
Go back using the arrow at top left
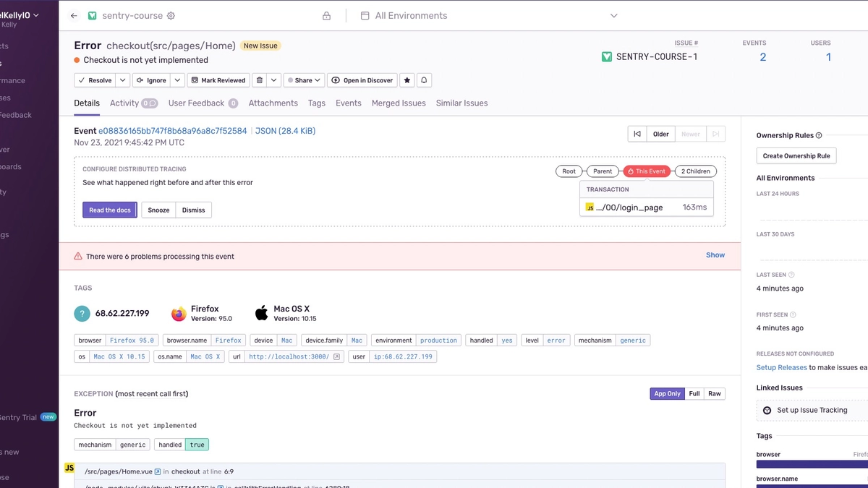(73, 15)
